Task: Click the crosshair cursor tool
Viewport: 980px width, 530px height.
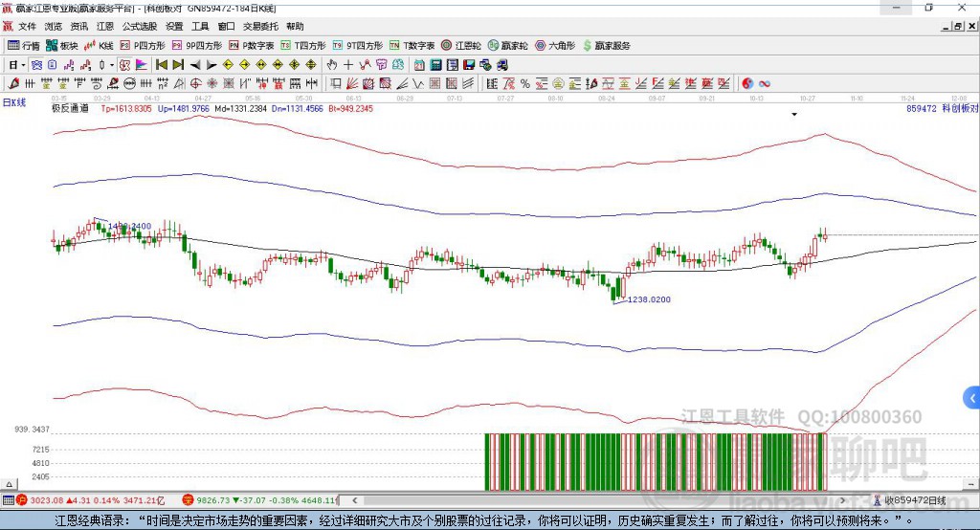Action: pos(348,64)
